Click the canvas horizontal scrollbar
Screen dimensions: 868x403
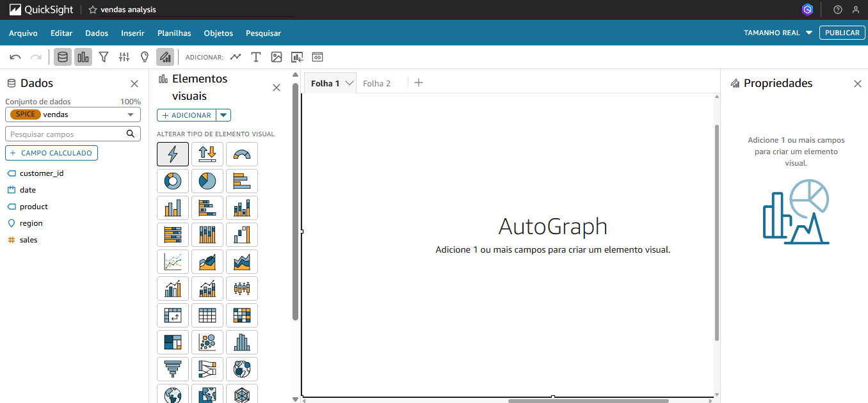click(x=588, y=401)
